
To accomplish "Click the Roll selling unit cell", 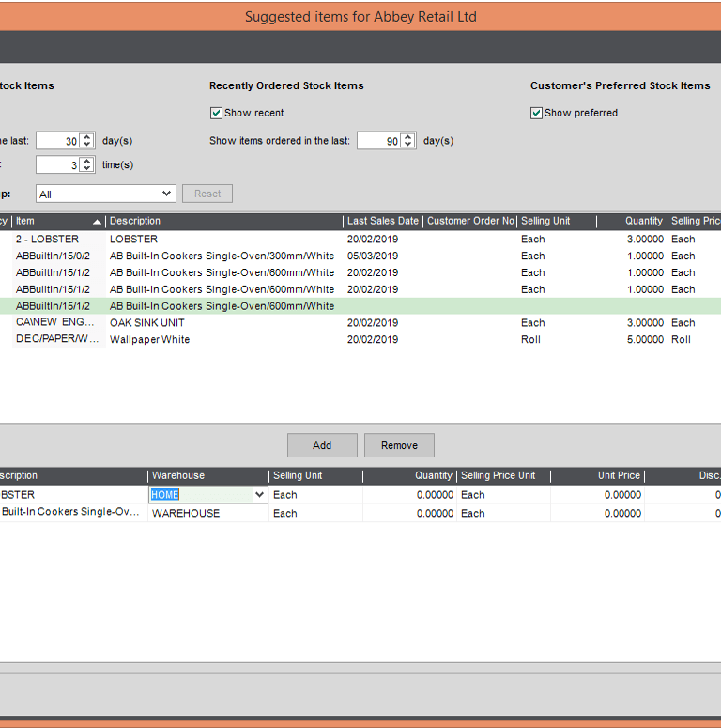I will coord(530,339).
